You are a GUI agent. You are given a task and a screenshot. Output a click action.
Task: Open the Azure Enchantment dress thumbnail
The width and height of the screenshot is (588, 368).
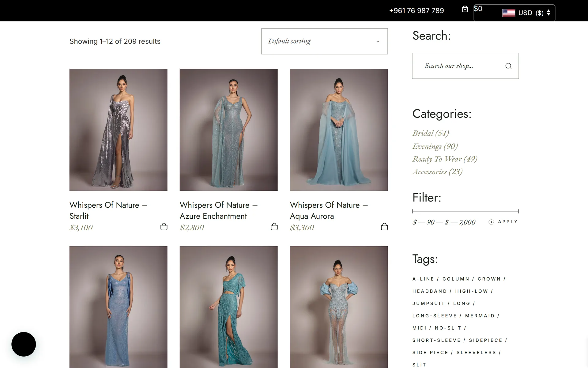click(228, 130)
